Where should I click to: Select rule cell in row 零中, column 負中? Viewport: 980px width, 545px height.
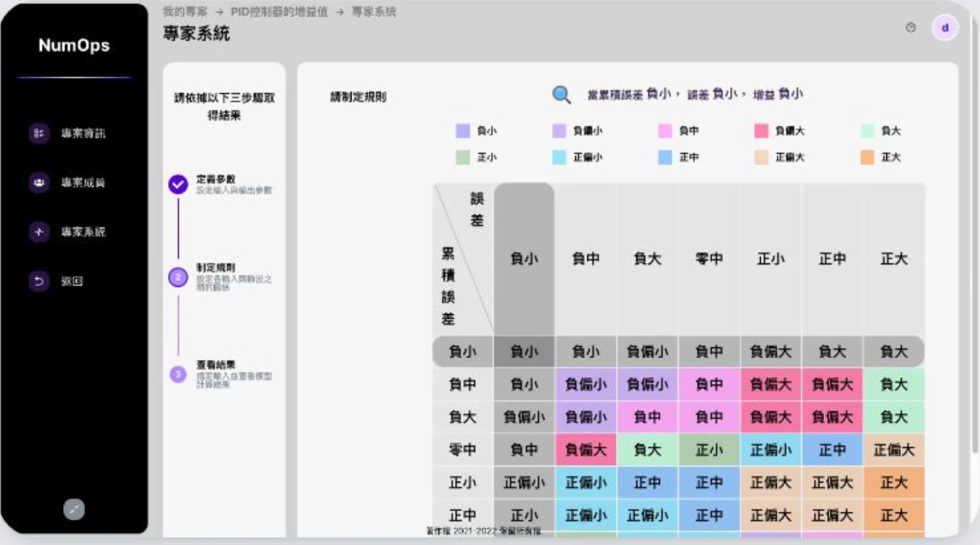pyautogui.click(x=586, y=450)
